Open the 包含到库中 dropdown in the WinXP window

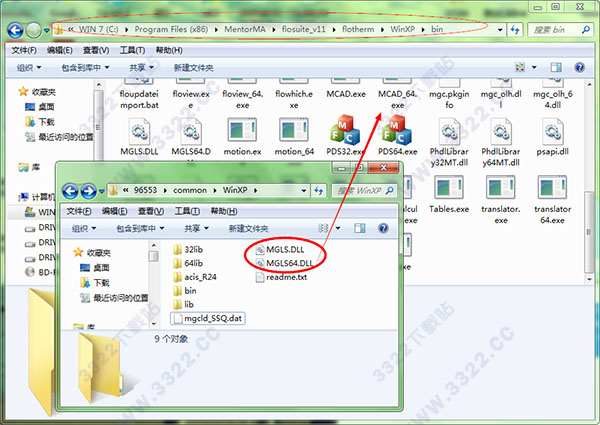140,228
